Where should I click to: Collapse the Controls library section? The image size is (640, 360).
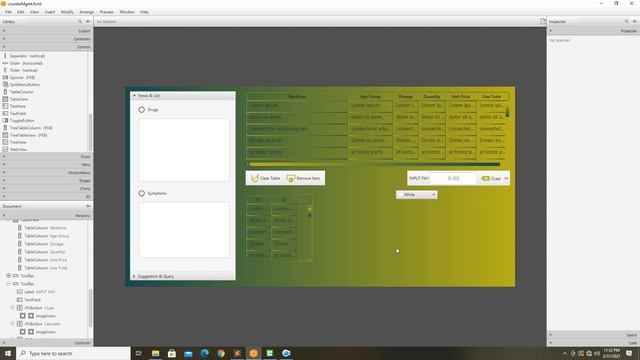[x=46, y=47]
